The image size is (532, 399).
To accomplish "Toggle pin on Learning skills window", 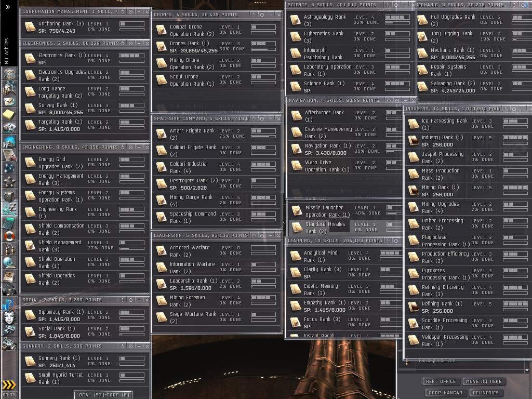I will coord(388,241).
